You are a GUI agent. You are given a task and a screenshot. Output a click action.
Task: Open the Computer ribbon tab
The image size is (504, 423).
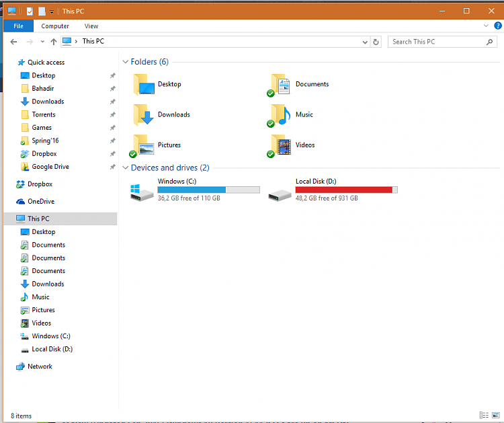tap(55, 26)
